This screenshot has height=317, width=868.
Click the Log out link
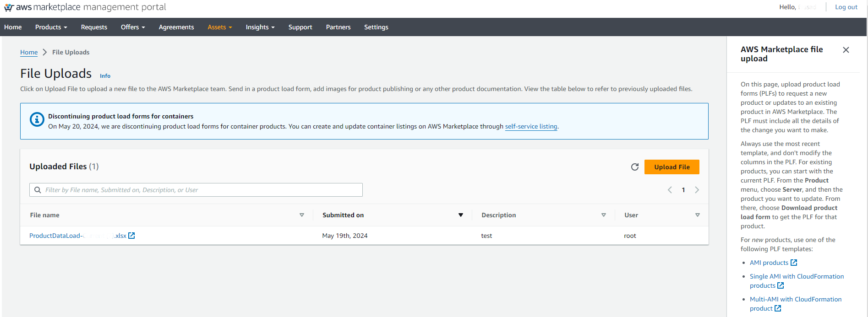point(846,7)
